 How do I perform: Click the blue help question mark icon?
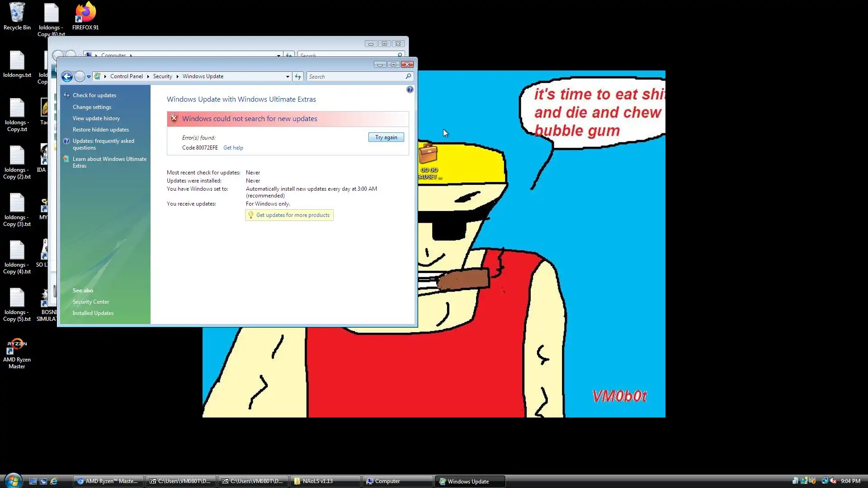tap(410, 89)
